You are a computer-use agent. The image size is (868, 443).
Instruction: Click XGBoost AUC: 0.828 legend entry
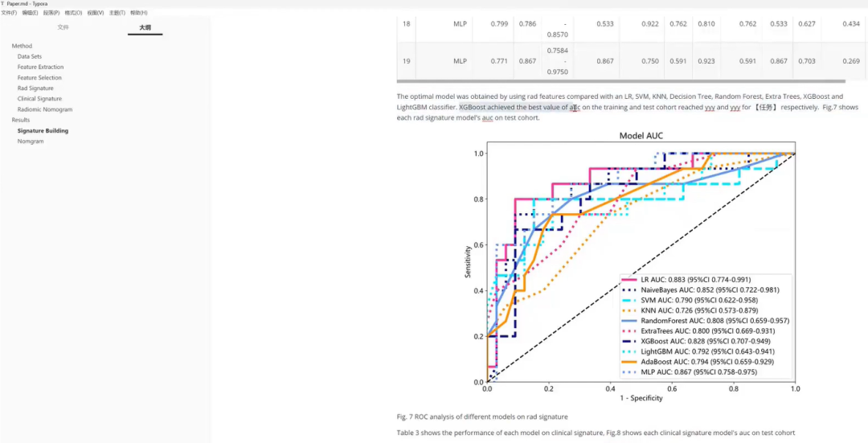click(x=697, y=341)
